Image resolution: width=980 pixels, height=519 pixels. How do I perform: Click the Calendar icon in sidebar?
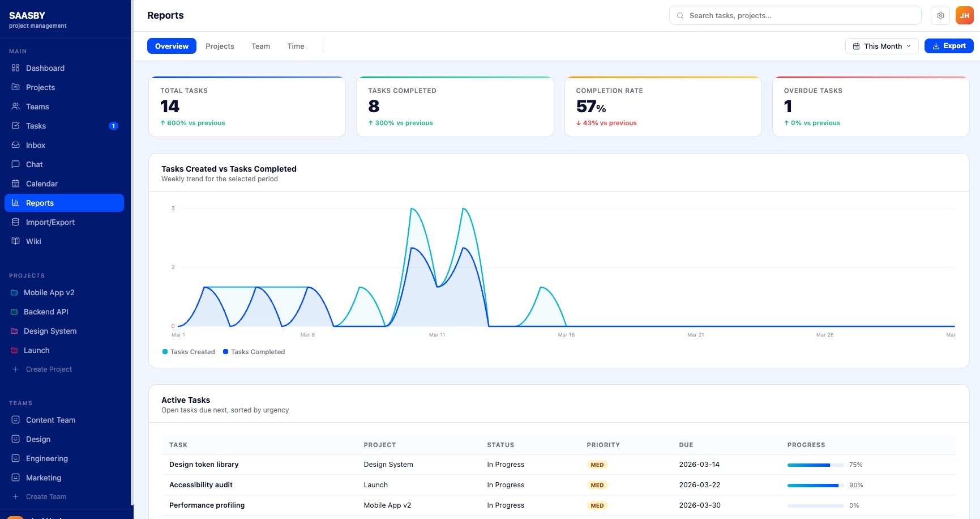[16, 184]
